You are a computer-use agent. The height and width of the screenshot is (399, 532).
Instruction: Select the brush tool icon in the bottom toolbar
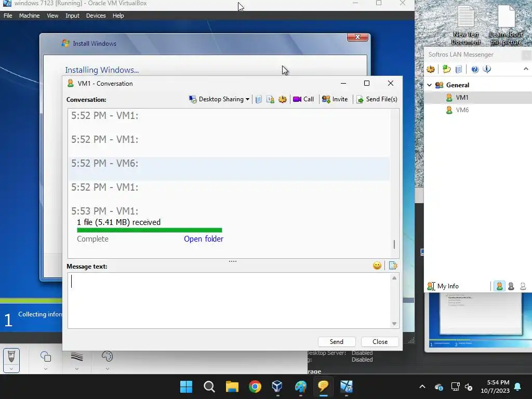11,356
